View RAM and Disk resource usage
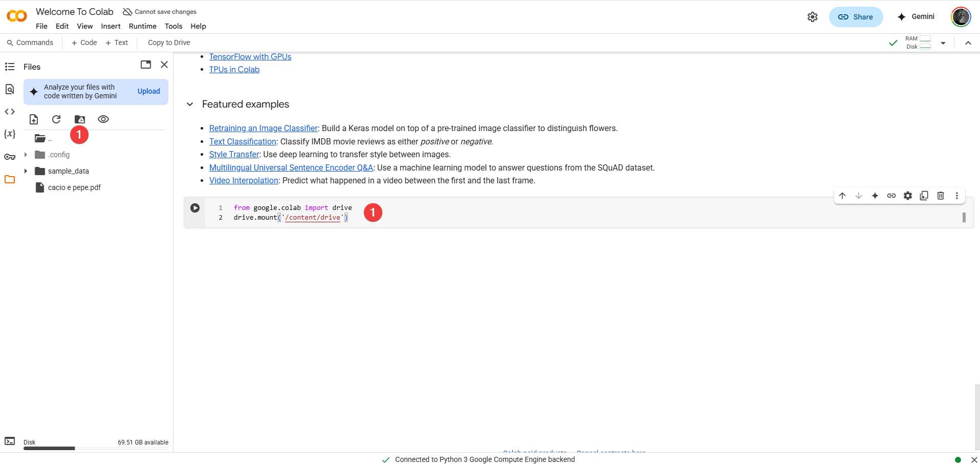The width and height of the screenshot is (980, 465). coord(918,43)
